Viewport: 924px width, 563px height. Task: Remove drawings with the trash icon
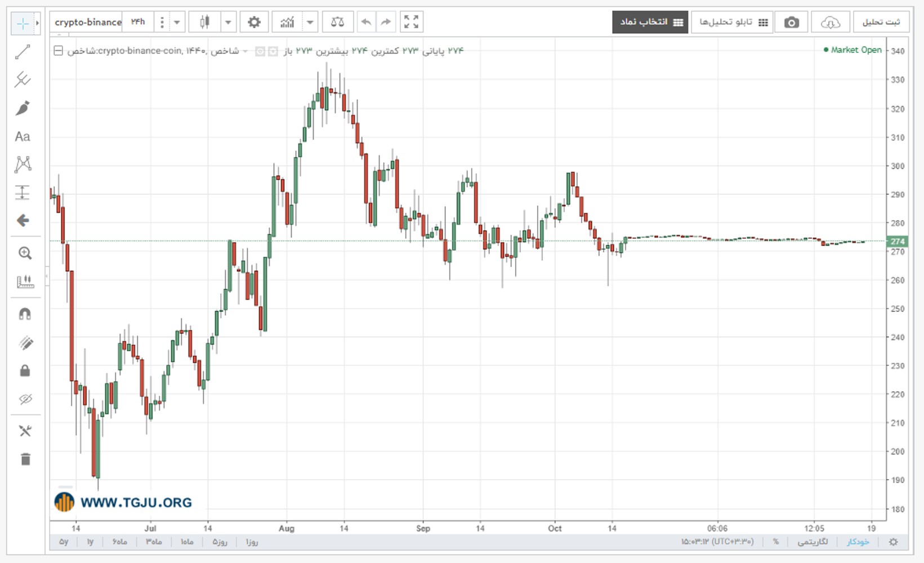25,459
